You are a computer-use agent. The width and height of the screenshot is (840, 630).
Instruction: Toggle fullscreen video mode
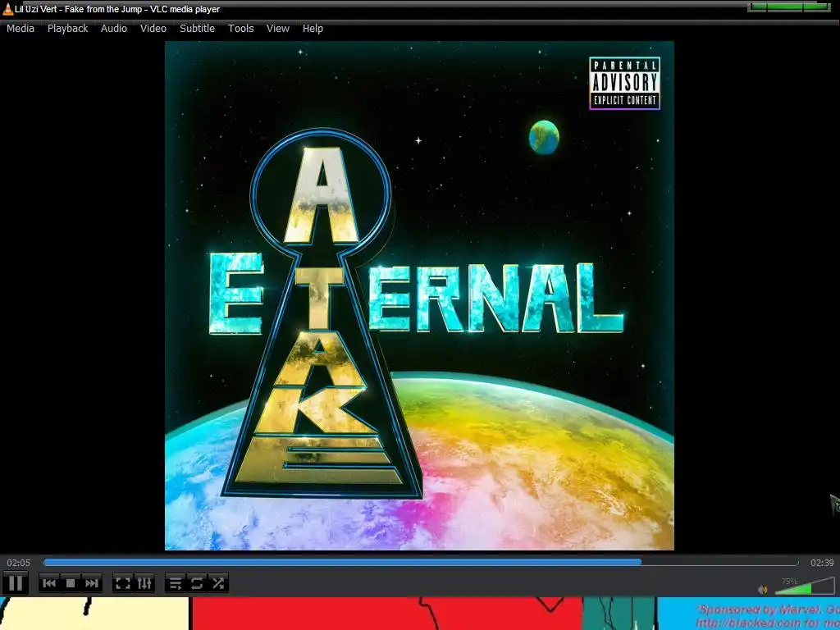pyautogui.click(x=123, y=583)
